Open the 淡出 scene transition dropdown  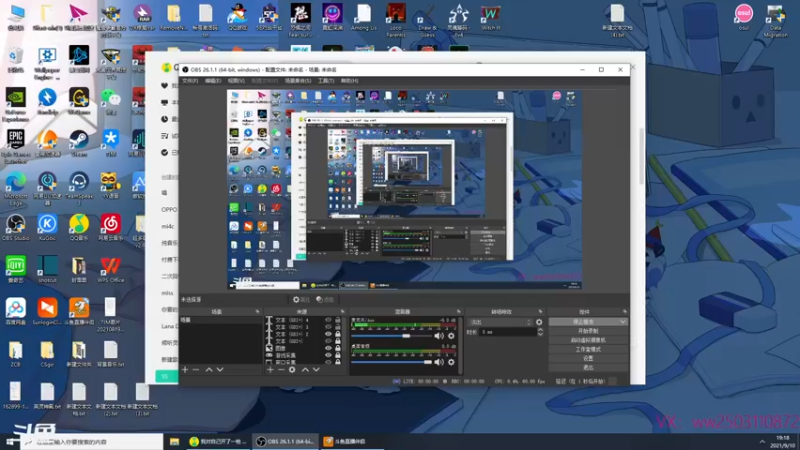(501, 322)
